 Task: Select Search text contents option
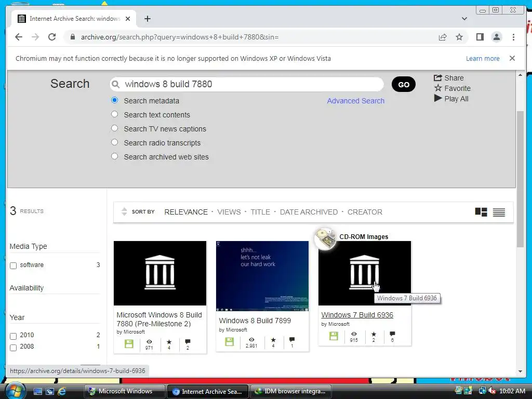[x=115, y=114]
